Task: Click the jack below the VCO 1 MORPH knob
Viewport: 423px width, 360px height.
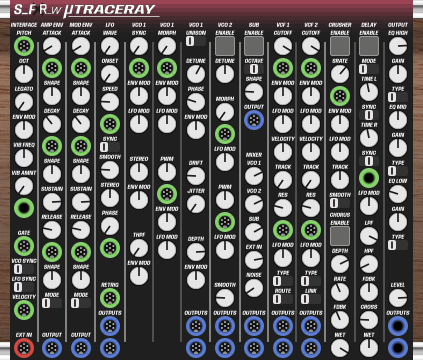Action: tap(167, 68)
